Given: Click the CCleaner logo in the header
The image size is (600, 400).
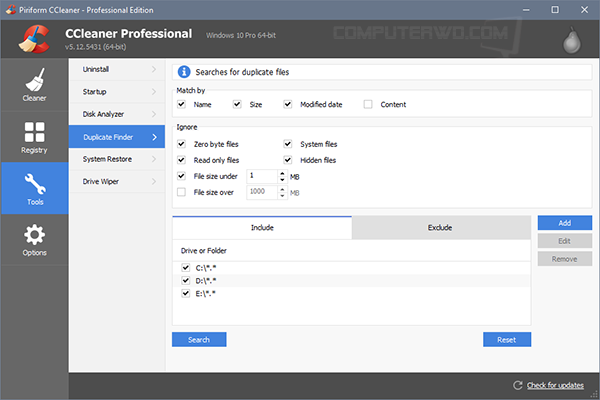Looking at the screenshot, I should point(34,39).
